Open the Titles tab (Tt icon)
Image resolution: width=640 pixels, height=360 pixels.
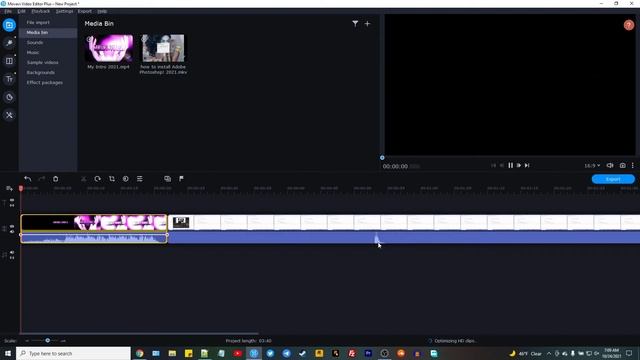(x=9, y=79)
